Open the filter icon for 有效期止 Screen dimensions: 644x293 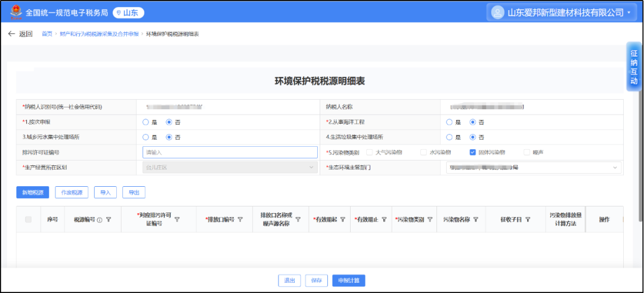pos(384,220)
